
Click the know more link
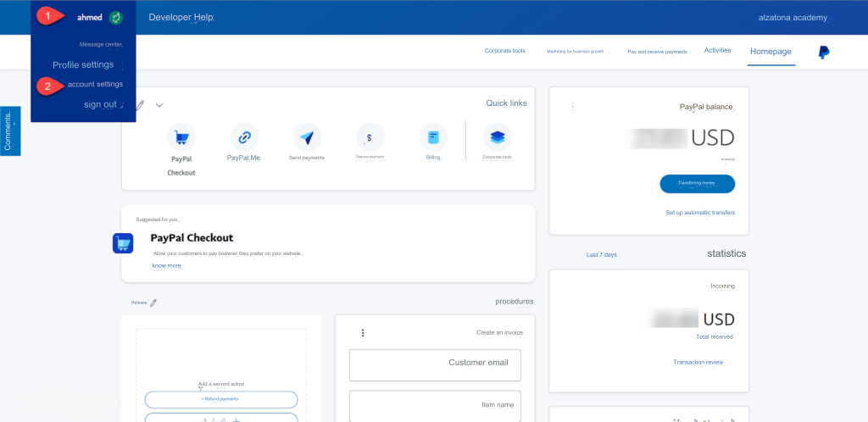pyautogui.click(x=167, y=266)
